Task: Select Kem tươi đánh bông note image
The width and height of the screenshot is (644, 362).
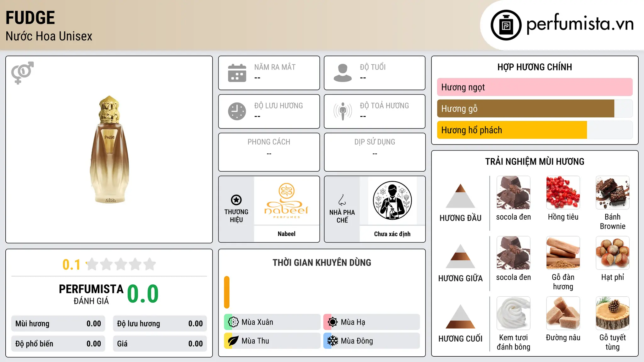Action: 514,313
